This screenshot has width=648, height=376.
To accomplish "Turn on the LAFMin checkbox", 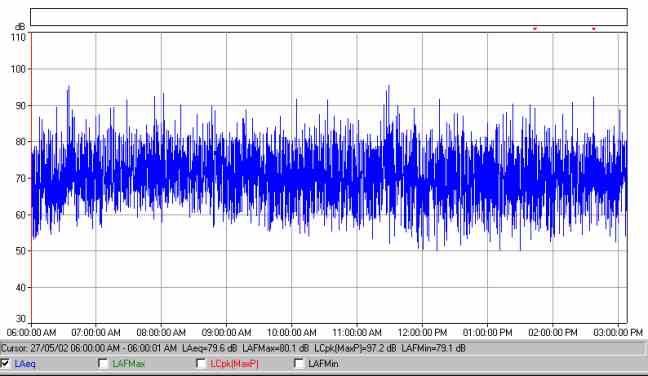I will [299, 363].
